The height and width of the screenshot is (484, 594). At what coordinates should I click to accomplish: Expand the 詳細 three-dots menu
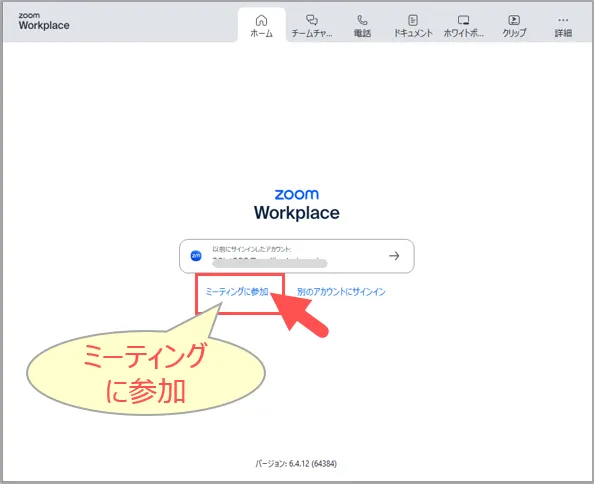coord(563,20)
